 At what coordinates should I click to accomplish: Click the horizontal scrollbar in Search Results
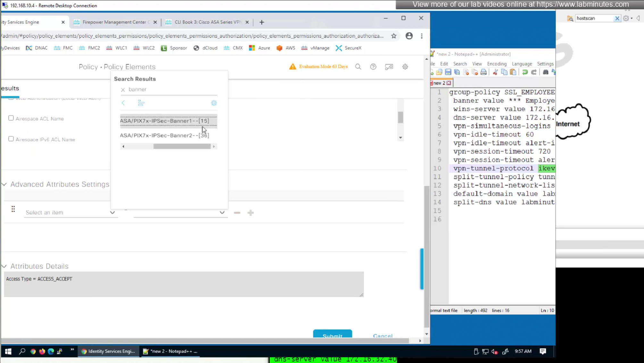(182, 146)
